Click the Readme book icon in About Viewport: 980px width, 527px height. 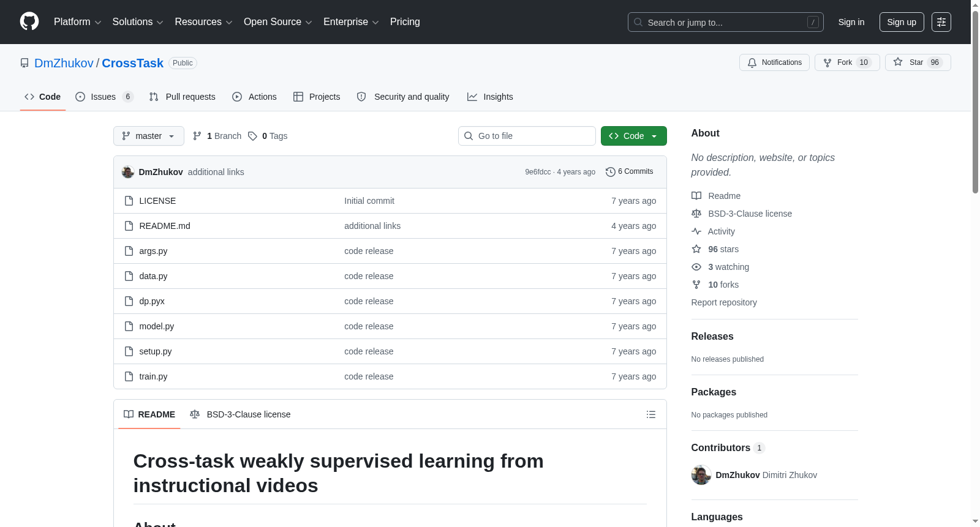(696, 196)
